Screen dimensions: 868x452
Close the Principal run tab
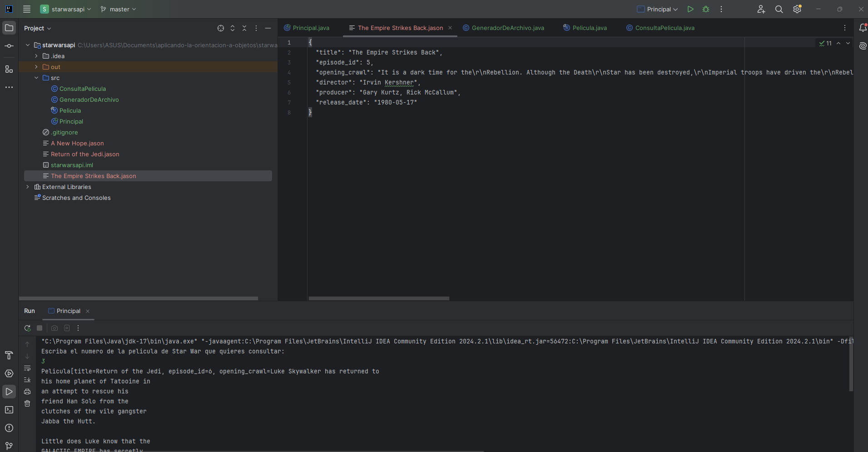click(88, 311)
